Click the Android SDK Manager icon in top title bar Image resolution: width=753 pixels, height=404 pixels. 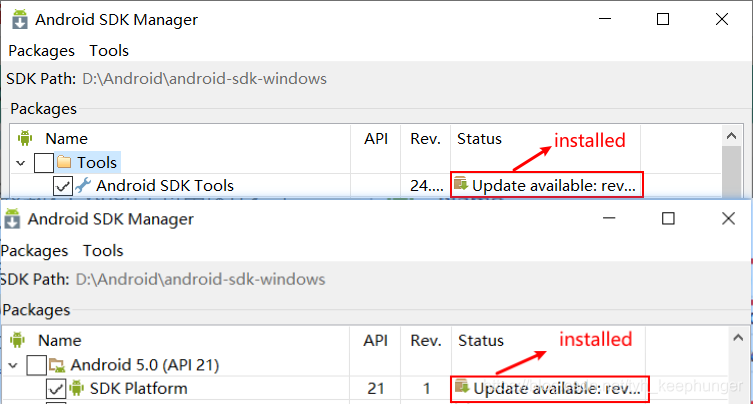(20, 19)
